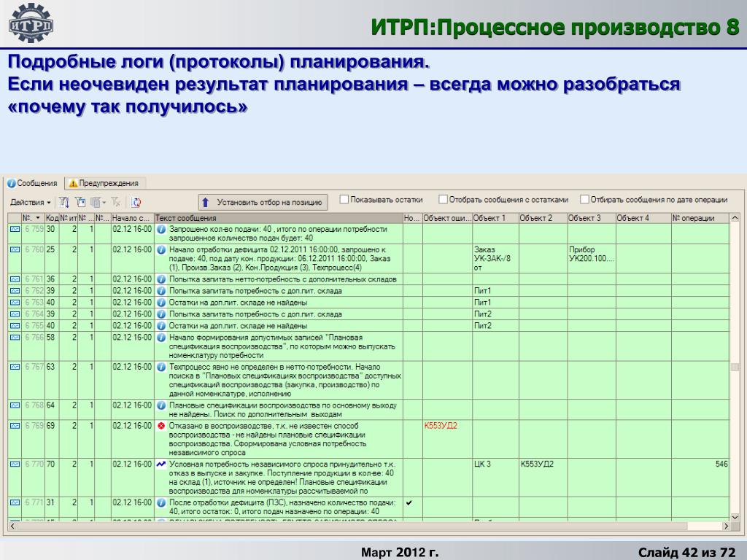The image size is (747, 560).
Task: Select the К553УД2 cell in Объект 2
Action: click(x=543, y=477)
